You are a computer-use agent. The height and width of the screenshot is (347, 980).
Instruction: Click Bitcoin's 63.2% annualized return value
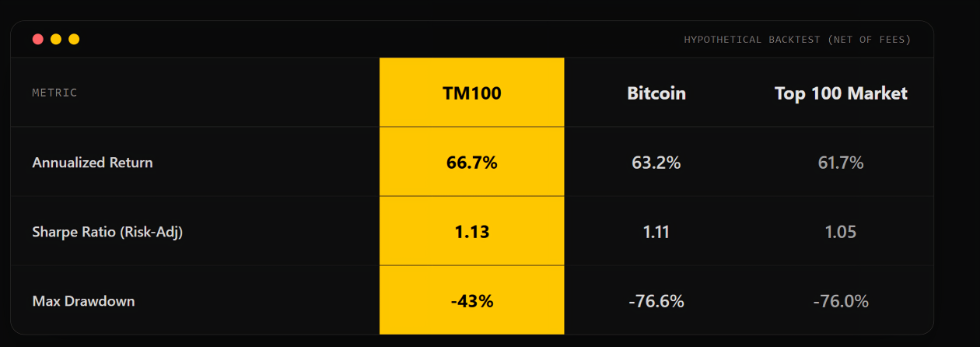656,163
